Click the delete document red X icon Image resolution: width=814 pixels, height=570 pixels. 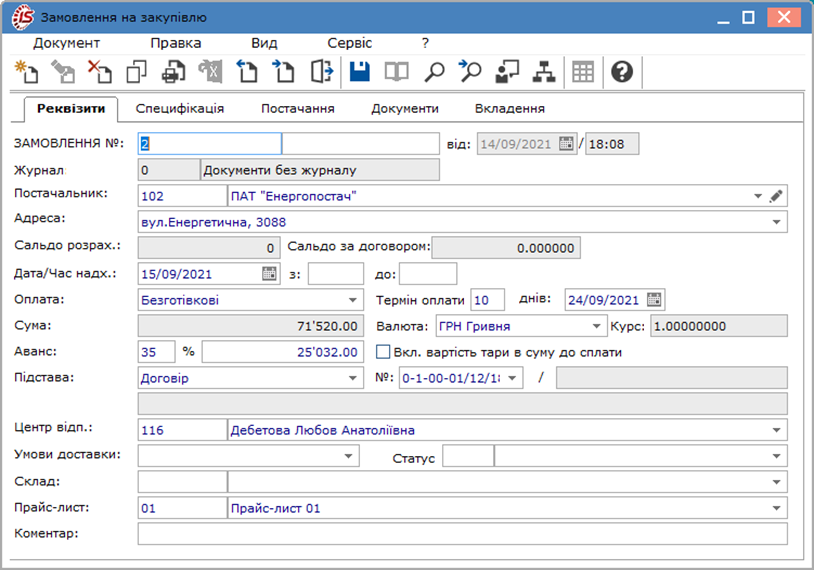pos(100,72)
